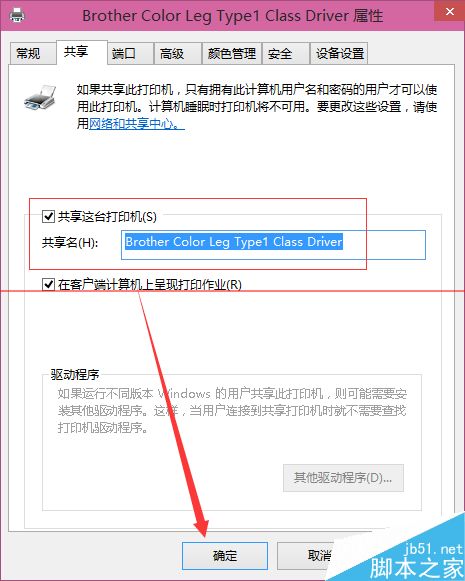Uncheck 在客户端计算机上呈现打印作业 checkbox
This screenshot has width=465, height=581.
click(49, 285)
